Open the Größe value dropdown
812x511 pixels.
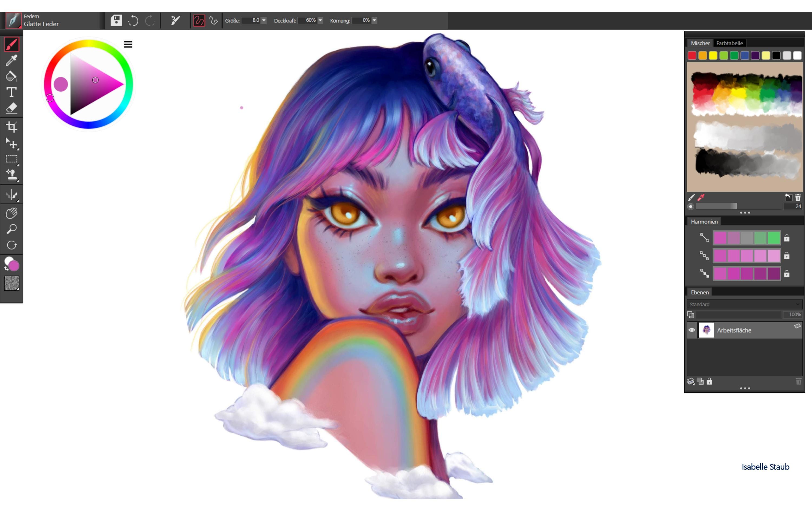[x=263, y=21]
